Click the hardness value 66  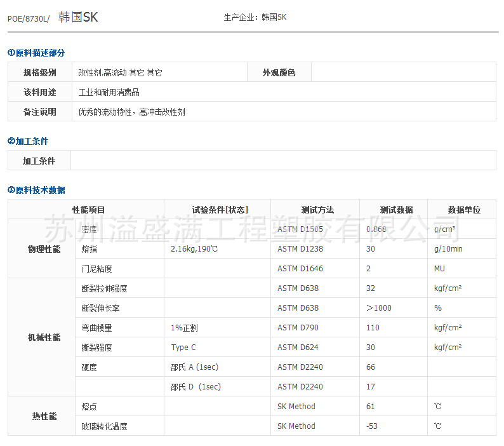click(x=371, y=367)
